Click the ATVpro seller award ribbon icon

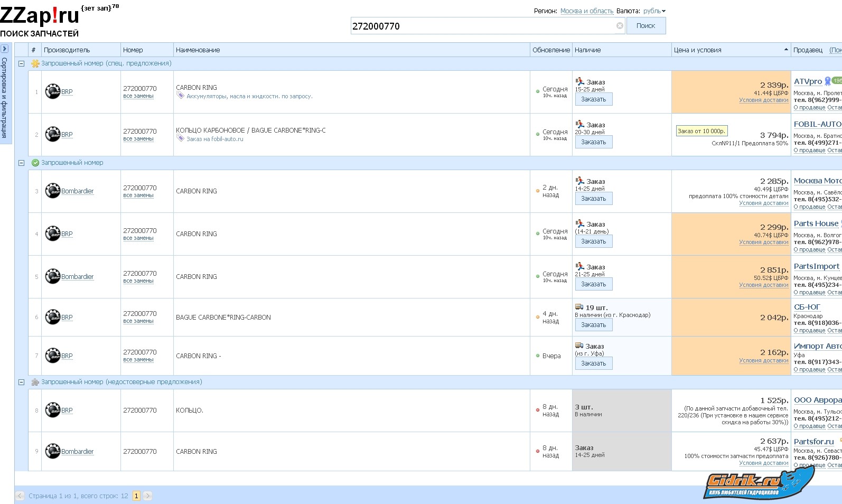828,81
